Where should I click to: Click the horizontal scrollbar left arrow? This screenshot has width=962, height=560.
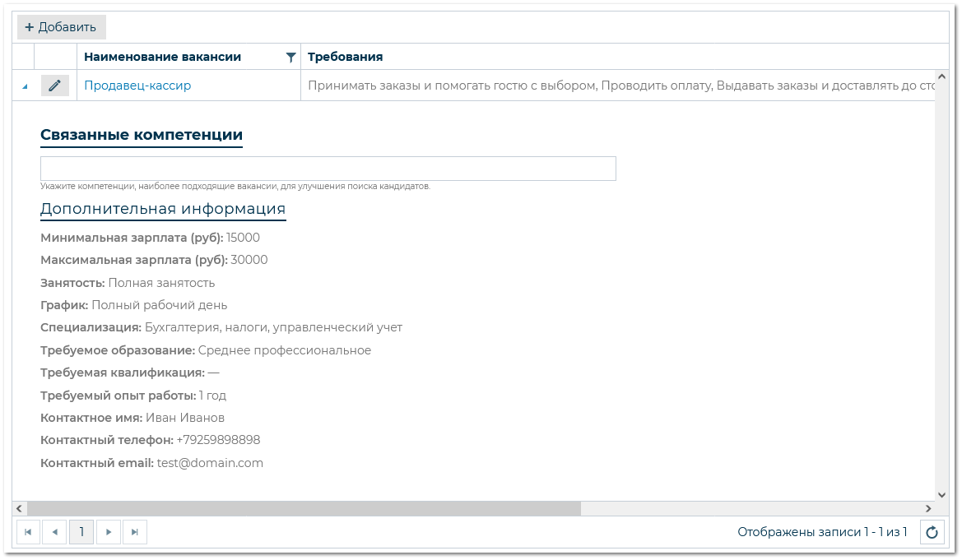tap(20, 509)
